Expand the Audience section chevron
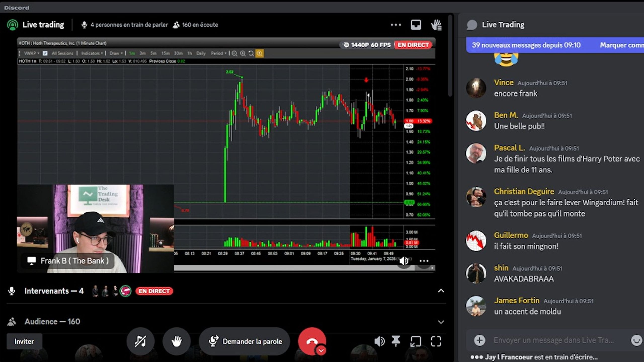The image size is (644, 362). 441,322
